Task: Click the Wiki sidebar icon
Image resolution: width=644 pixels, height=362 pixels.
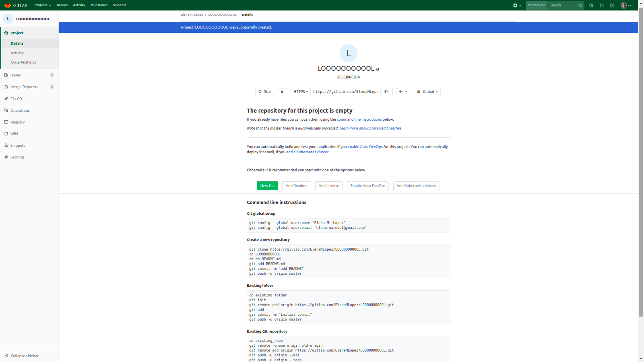Action: coord(6,134)
